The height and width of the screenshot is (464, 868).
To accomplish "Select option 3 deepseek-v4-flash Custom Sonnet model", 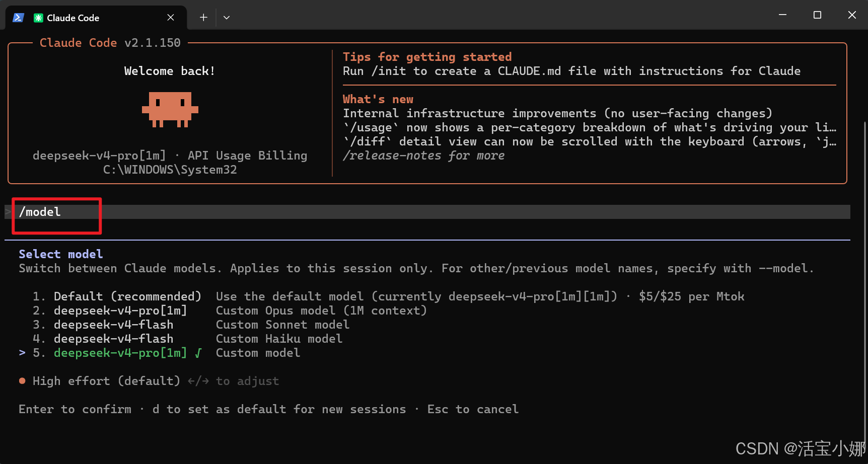I will pos(191,325).
